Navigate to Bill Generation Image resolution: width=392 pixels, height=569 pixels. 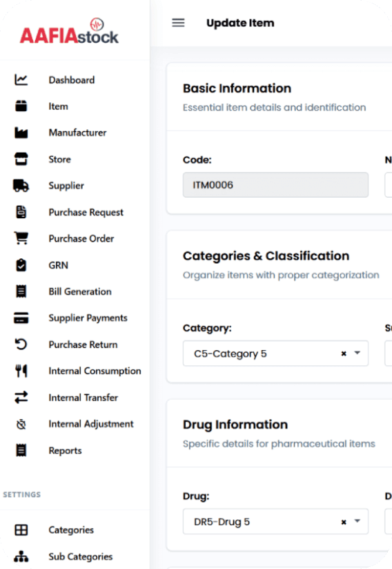coord(80,292)
